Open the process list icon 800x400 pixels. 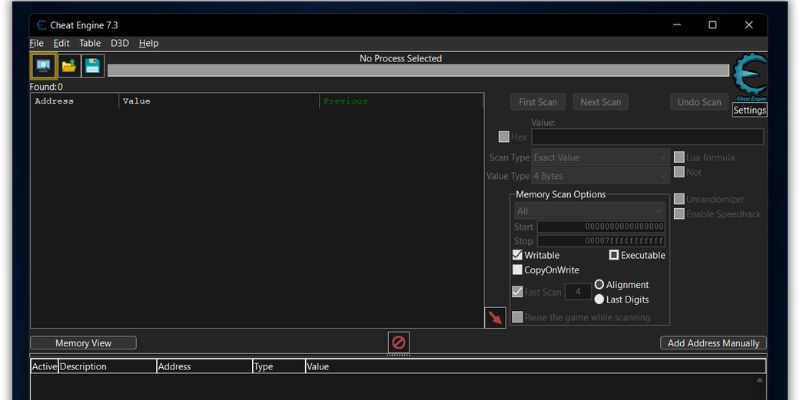(x=43, y=66)
